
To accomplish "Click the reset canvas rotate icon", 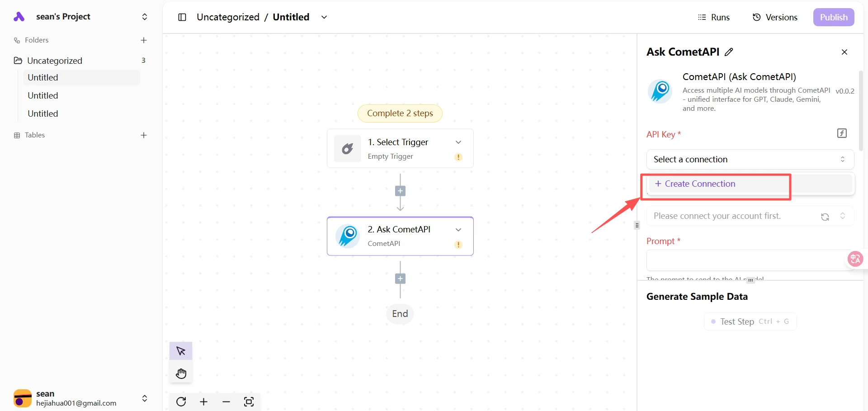I will [x=181, y=402].
